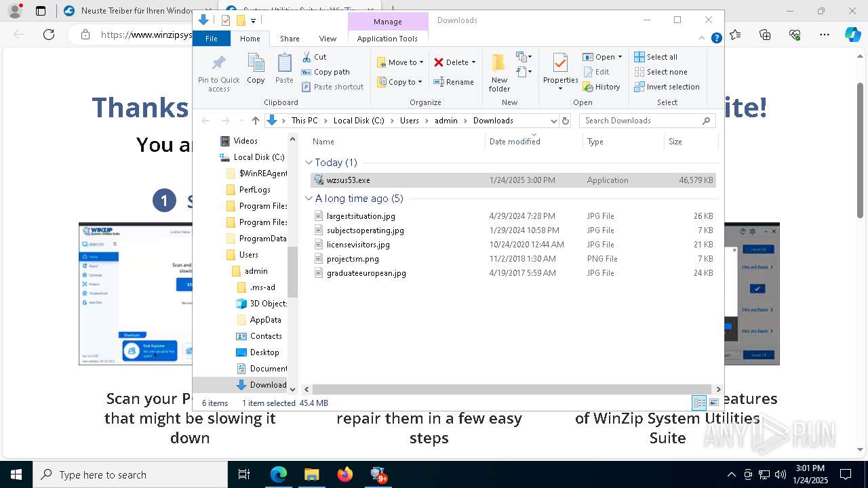Minimize the ribbon with the chevron
Image resolution: width=868 pixels, height=488 pixels.
point(703,39)
